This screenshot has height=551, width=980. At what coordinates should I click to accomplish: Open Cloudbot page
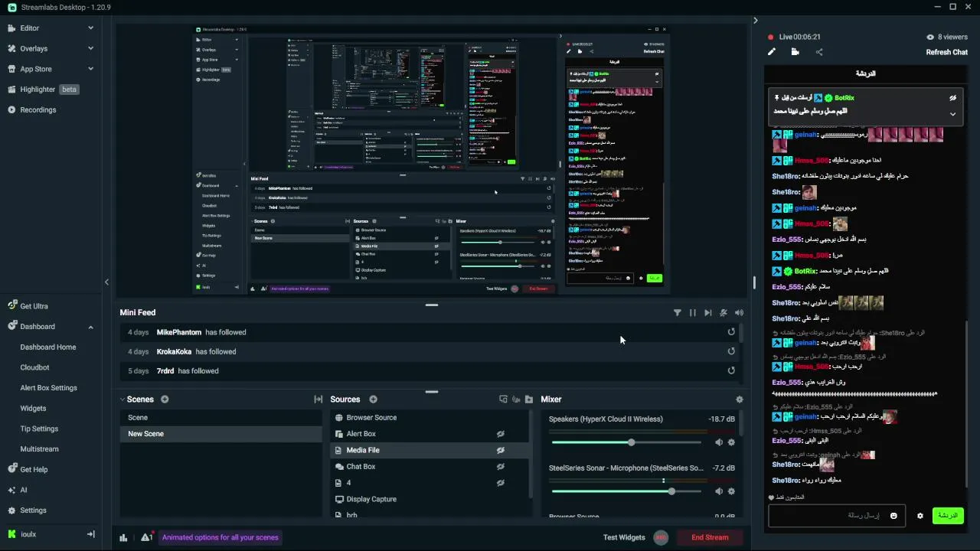(x=34, y=367)
